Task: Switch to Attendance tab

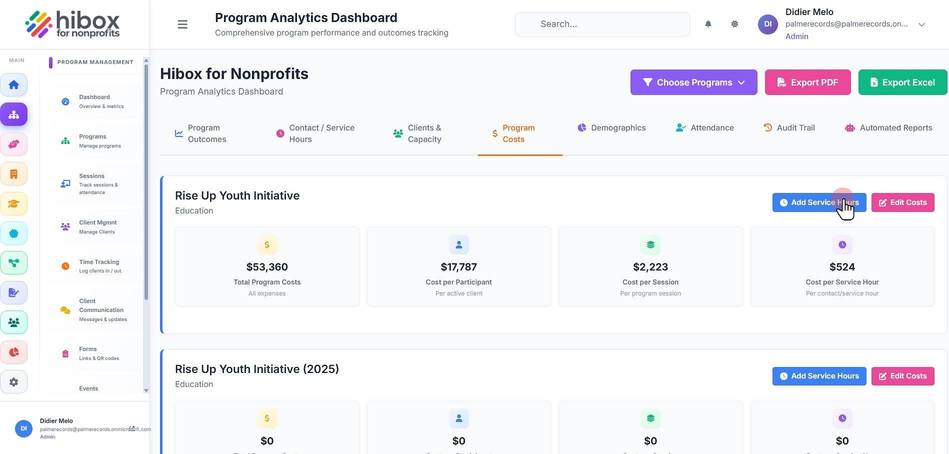Action: click(x=705, y=128)
